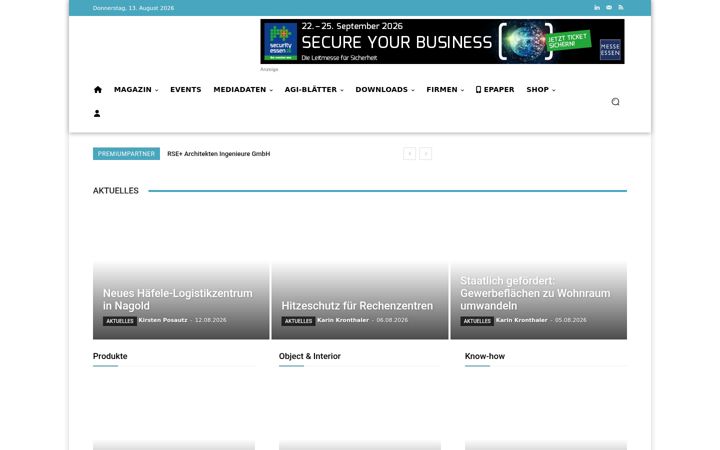Click the header date Donnerstag, 13. August 2026

pos(133,8)
